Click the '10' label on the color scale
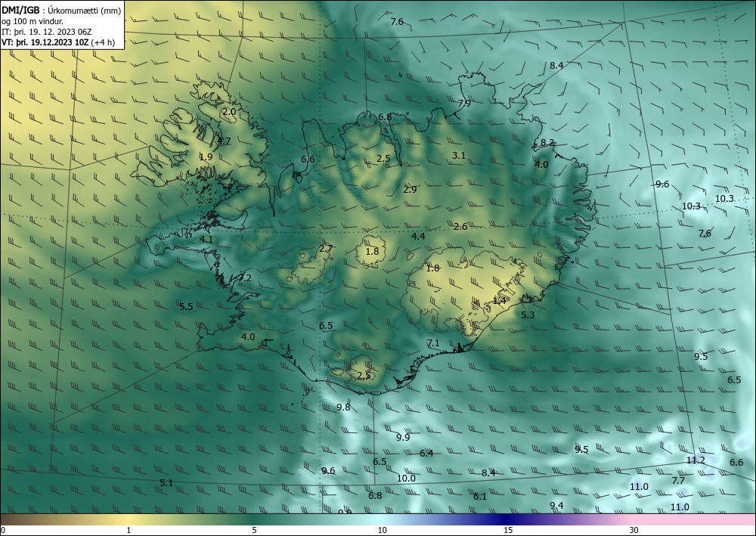Image resolution: width=756 pixels, height=536 pixels. tap(382, 531)
